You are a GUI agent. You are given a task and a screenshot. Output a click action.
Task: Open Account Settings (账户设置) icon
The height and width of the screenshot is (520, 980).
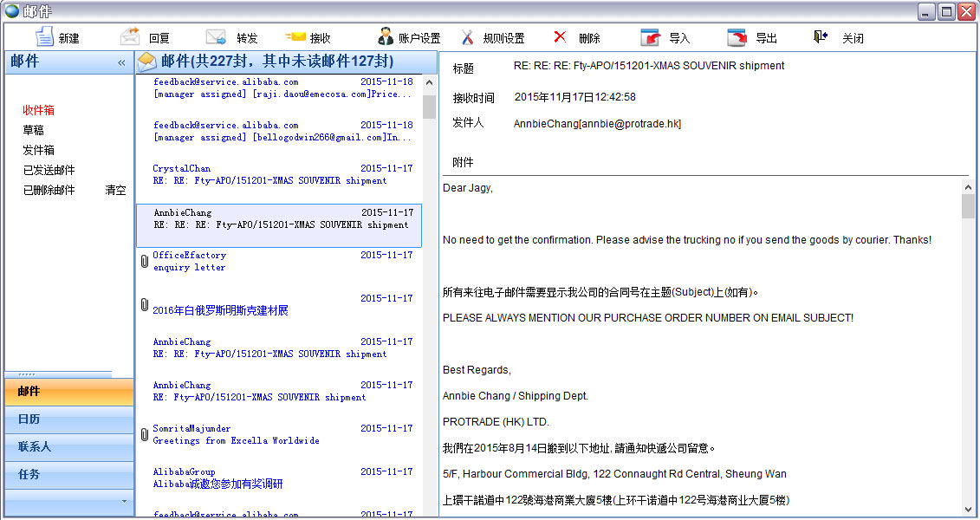(x=386, y=37)
